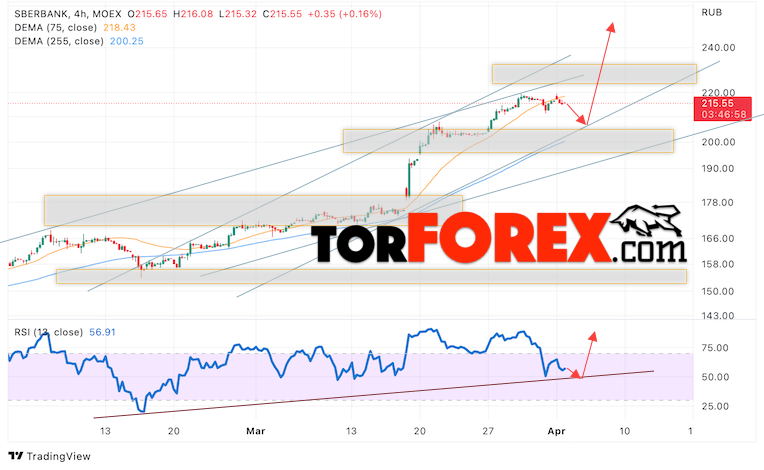Viewport: 764px width, 470px height.
Task: Click the 150.00 price axis label
Action: click(x=718, y=292)
